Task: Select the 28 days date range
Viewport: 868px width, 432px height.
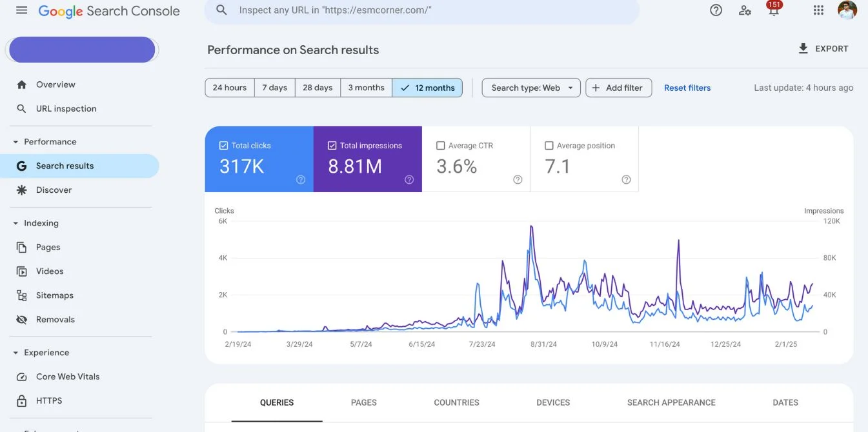Action: (x=318, y=88)
